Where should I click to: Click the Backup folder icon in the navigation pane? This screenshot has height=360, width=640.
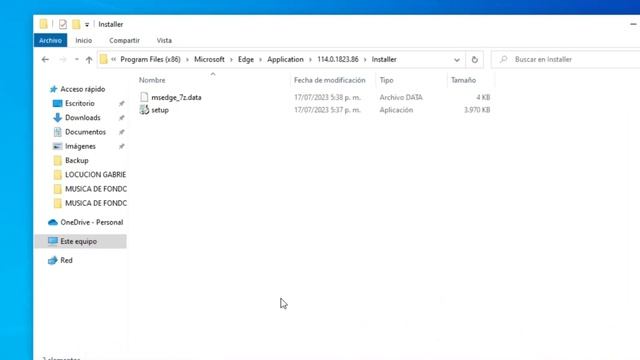click(57, 160)
